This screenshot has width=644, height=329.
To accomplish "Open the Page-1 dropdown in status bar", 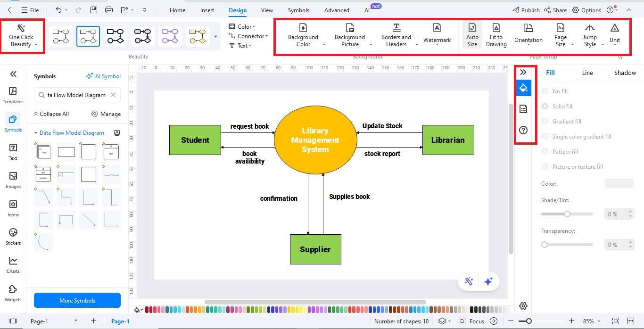I will (x=76, y=321).
